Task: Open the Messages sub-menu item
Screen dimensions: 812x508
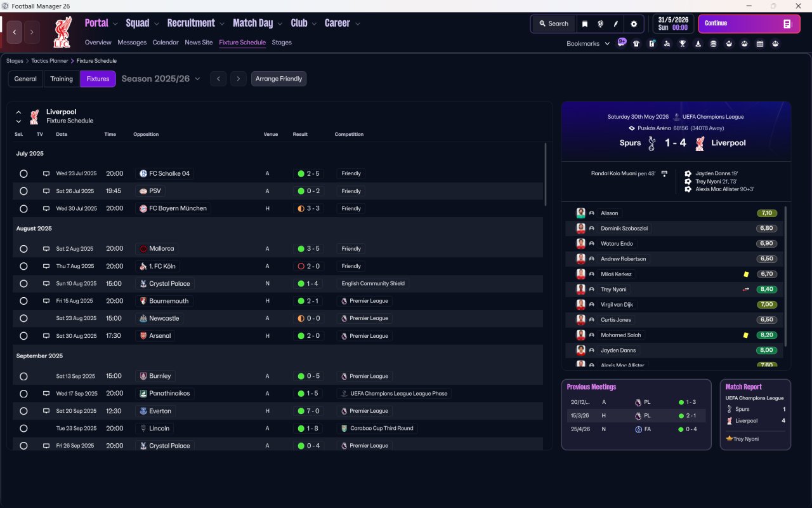Action: tap(132, 43)
